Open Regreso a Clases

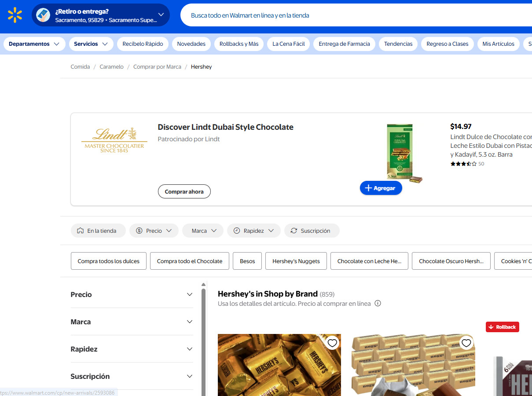point(448,44)
